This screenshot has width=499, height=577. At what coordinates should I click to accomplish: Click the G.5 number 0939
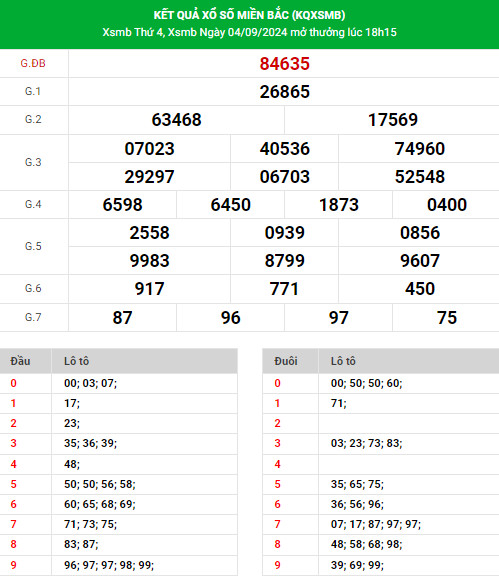tap(284, 233)
